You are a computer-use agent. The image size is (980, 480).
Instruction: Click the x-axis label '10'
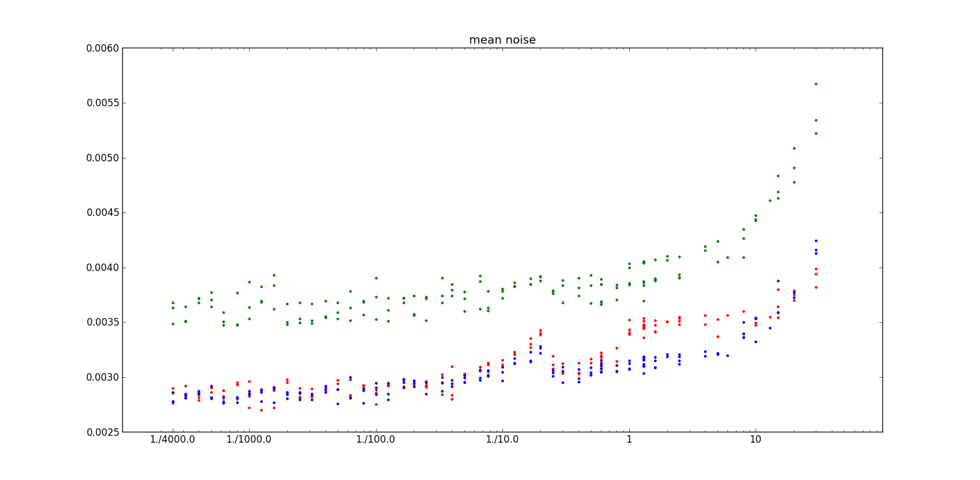(756, 440)
